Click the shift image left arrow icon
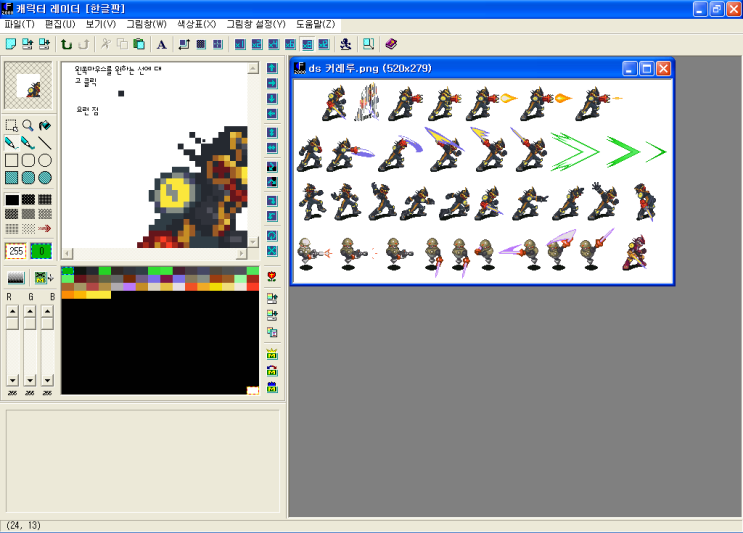743x533 pixels. [272, 114]
